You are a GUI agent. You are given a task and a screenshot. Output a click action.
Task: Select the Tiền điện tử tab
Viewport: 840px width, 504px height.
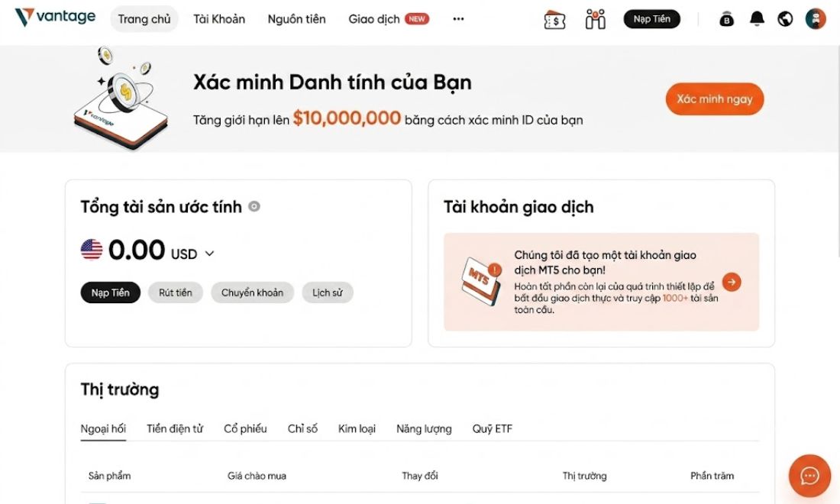[175, 429]
